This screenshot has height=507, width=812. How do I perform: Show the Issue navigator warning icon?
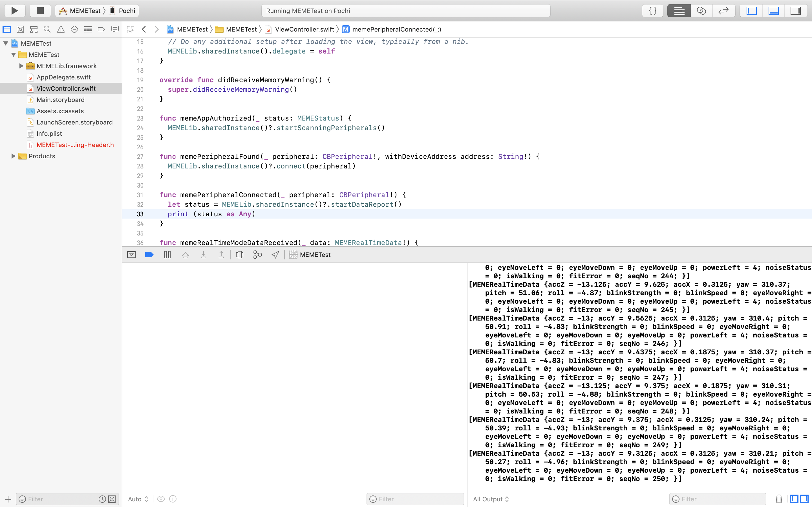pos(61,30)
